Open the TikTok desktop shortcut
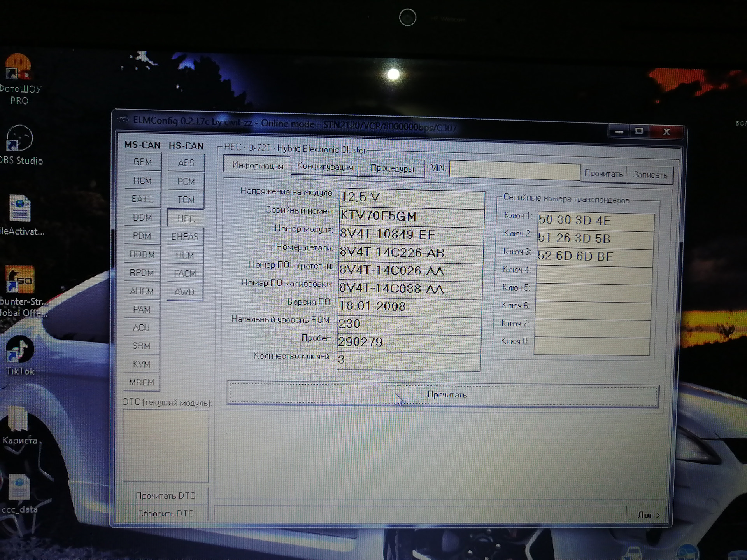747x560 pixels. point(19,350)
